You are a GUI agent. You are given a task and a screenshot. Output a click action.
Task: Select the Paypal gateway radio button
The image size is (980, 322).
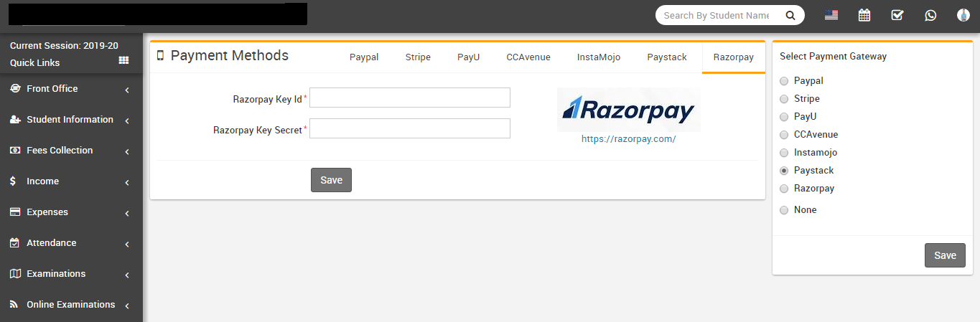coord(784,81)
